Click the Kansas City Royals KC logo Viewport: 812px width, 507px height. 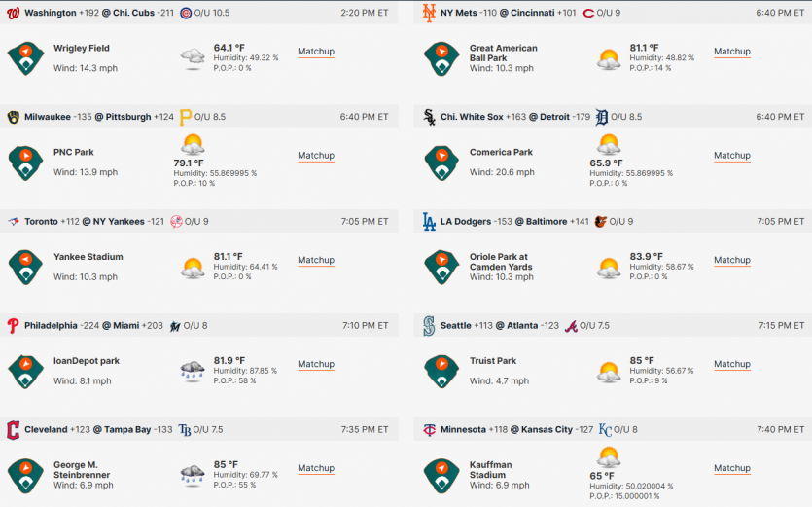tap(605, 430)
